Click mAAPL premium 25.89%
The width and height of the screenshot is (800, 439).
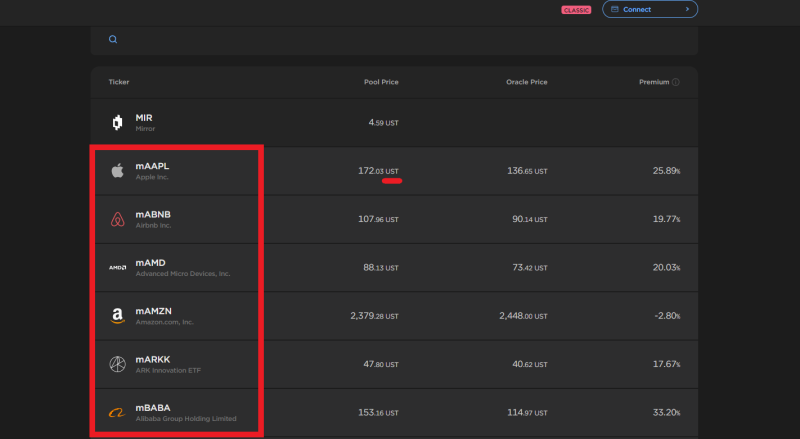666,170
